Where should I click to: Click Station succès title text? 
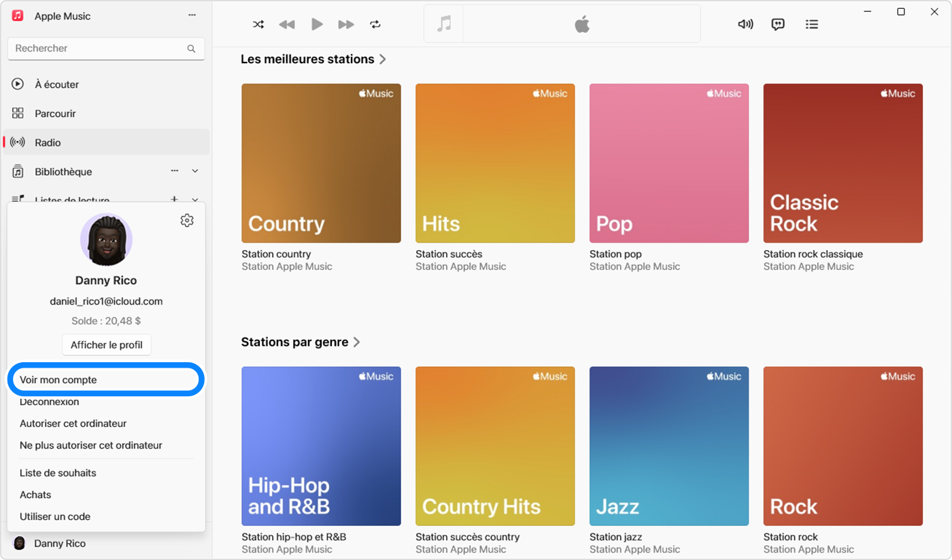449,254
